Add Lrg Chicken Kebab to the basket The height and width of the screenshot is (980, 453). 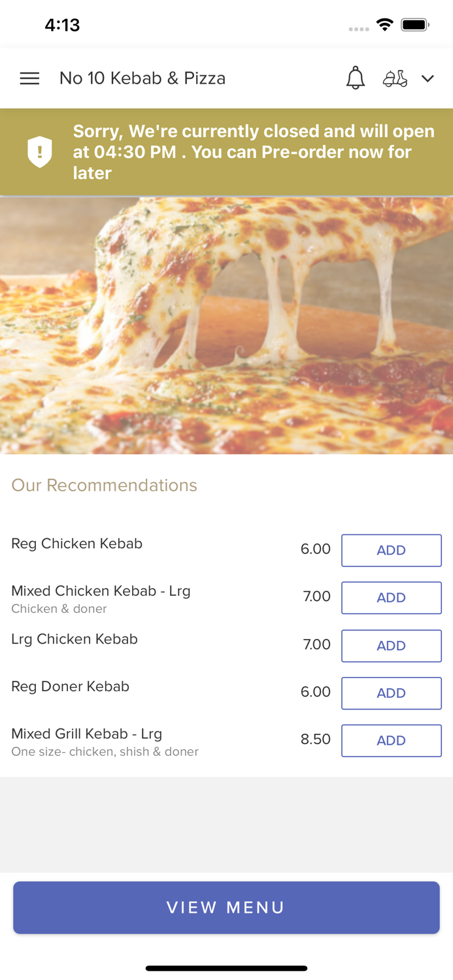point(391,645)
